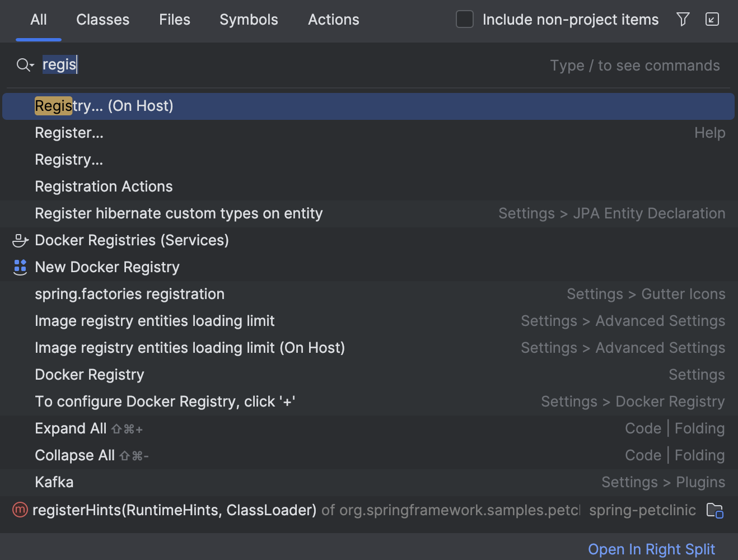This screenshot has height=560, width=738.
Task: Select the Expand All action
Action: coord(71,428)
